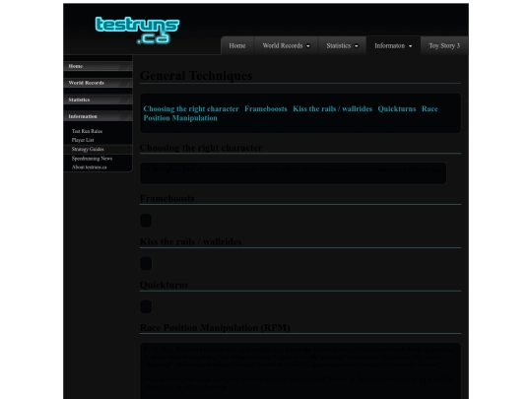Open About testruns.ca sidebar link
Screen dimensions: 532x399
pos(89,167)
